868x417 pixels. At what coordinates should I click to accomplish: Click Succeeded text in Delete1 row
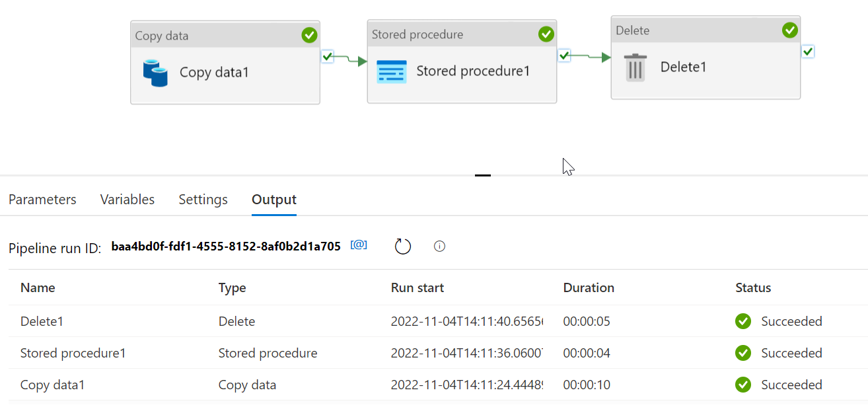click(791, 321)
